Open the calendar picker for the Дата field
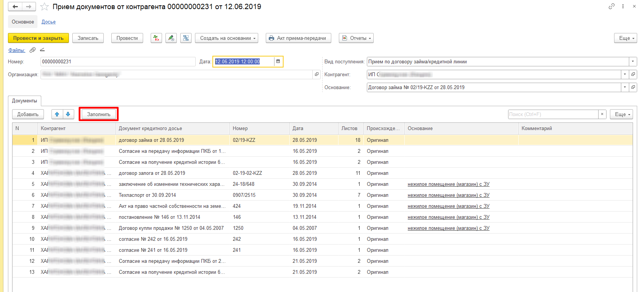644x292 pixels. [278, 61]
